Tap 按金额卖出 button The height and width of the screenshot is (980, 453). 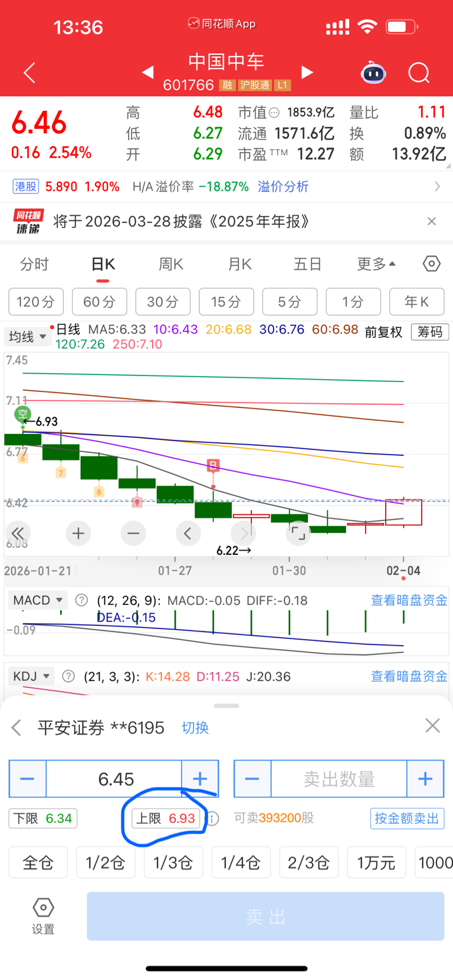coord(407,818)
